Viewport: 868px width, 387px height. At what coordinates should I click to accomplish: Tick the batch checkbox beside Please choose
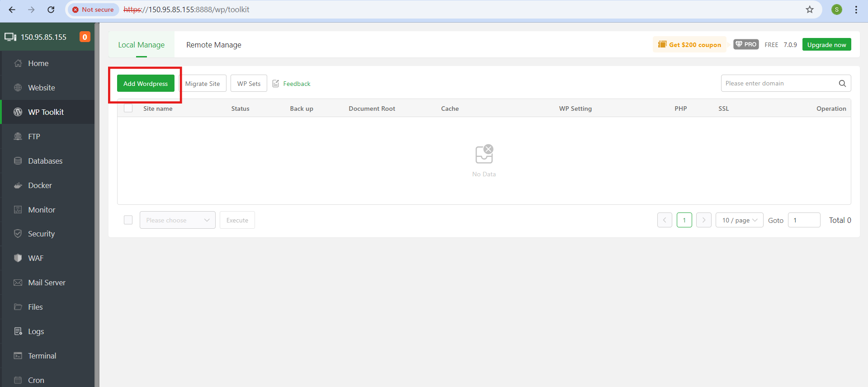click(x=128, y=220)
